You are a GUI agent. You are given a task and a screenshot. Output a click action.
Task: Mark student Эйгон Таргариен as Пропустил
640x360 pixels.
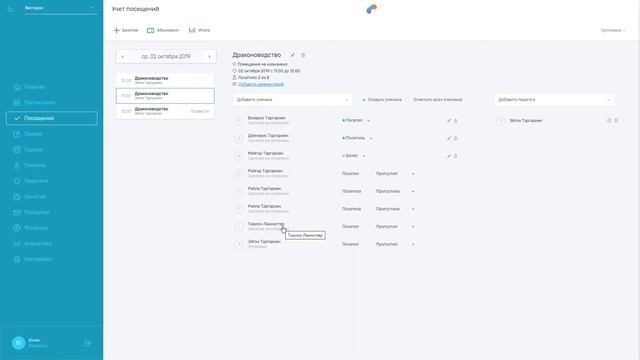[x=387, y=244]
